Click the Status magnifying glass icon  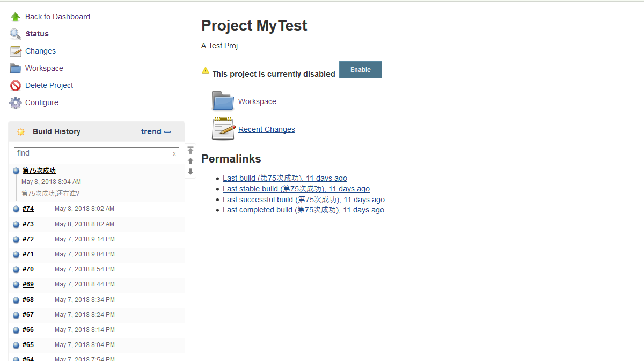coord(15,34)
